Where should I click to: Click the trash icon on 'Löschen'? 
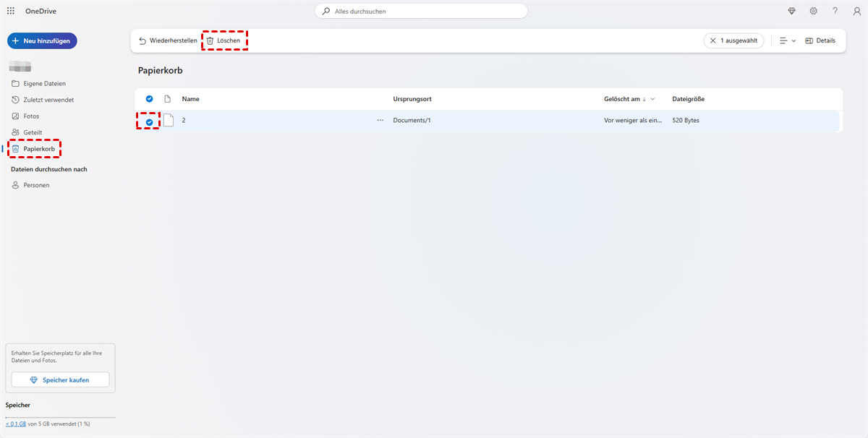210,40
